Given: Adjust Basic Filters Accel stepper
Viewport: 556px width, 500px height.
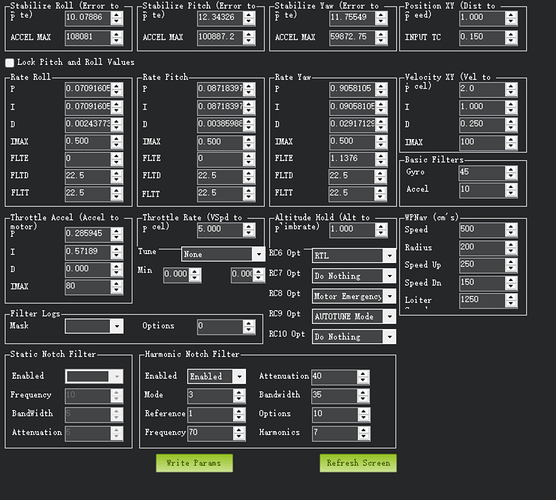Looking at the screenshot, I should [511, 190].
